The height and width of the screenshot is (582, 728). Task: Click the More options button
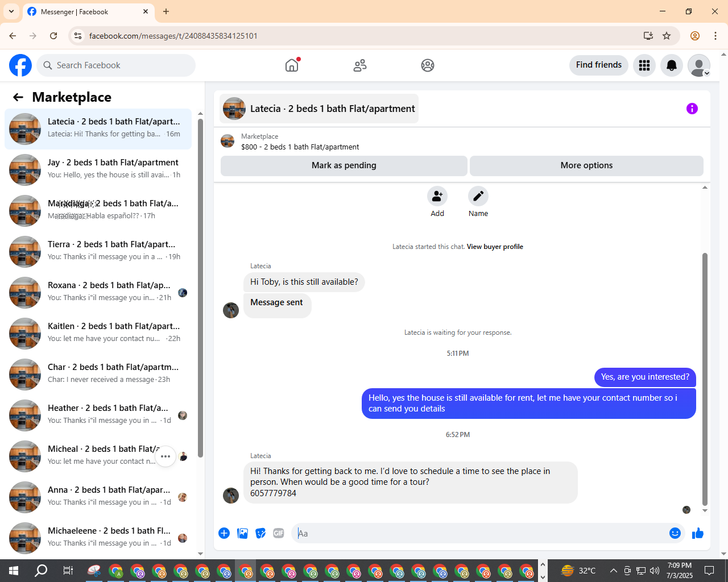tap(586, 165)
